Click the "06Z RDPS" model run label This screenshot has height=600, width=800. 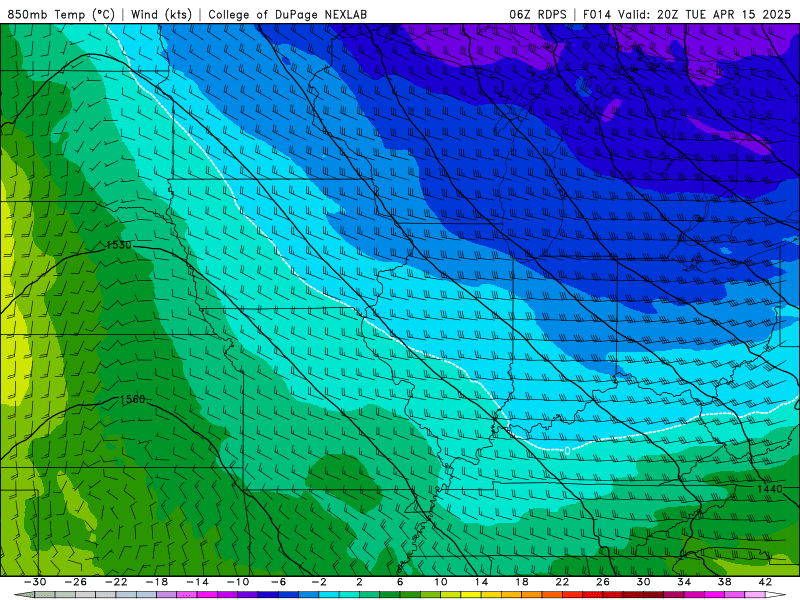[x=538, y=14]
